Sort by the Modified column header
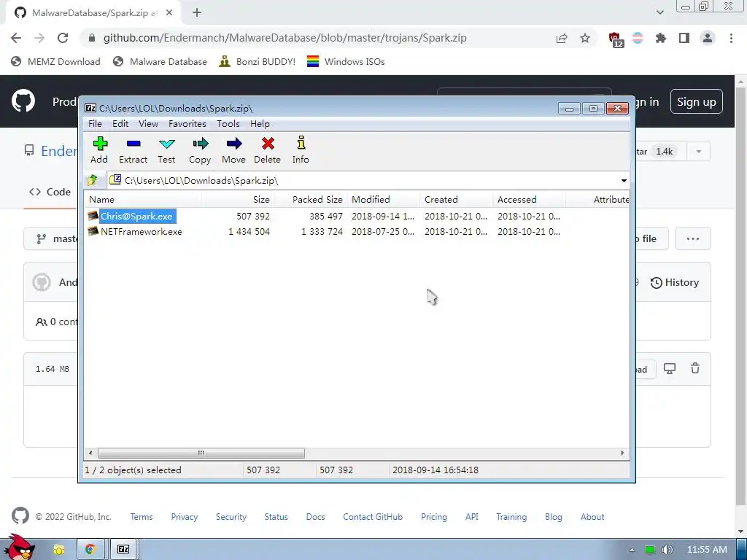The width and height of the screenshot is (747, 560). click(x=384, y=200)
